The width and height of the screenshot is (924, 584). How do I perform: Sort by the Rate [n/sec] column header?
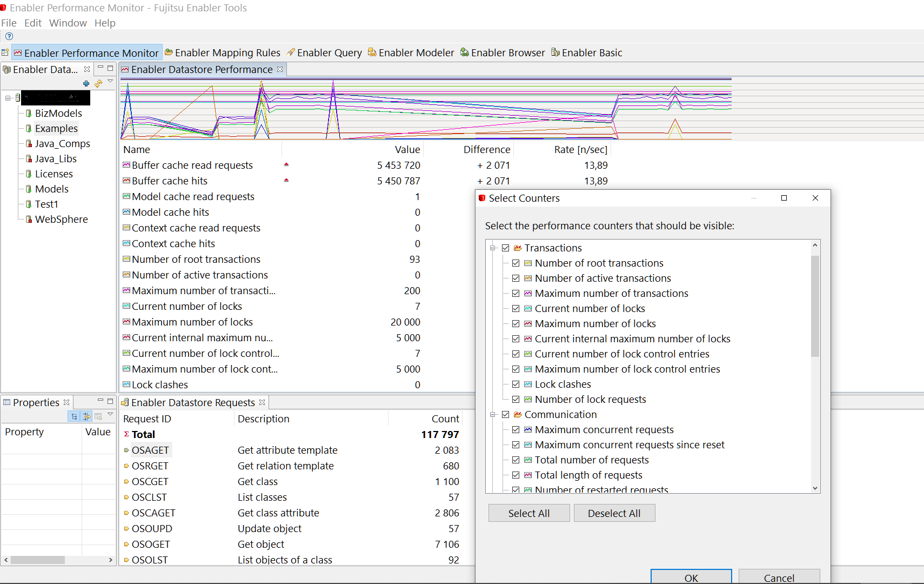pyautogui.click(x=580, y=149)
